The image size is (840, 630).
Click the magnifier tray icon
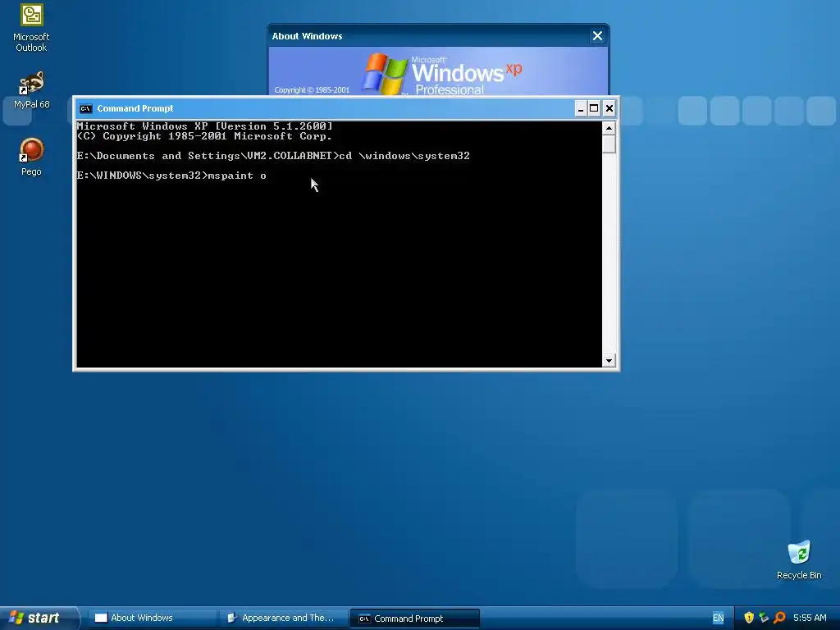pyautogui.click(x=779, y=618)
